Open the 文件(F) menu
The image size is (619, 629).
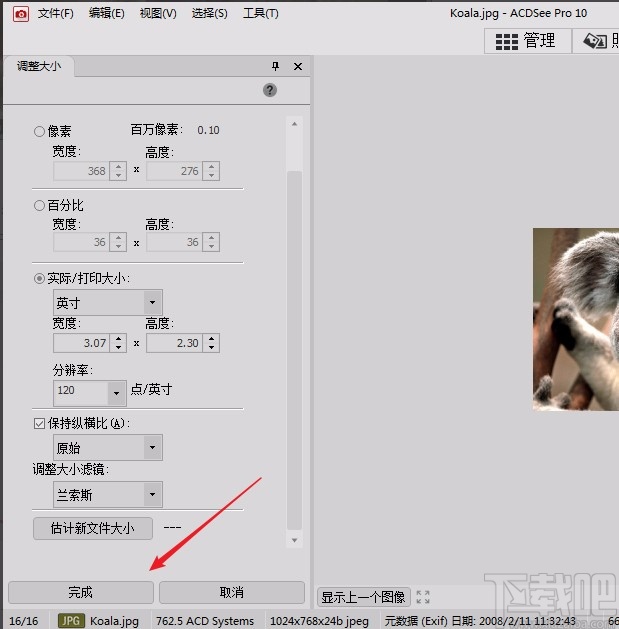55,14
